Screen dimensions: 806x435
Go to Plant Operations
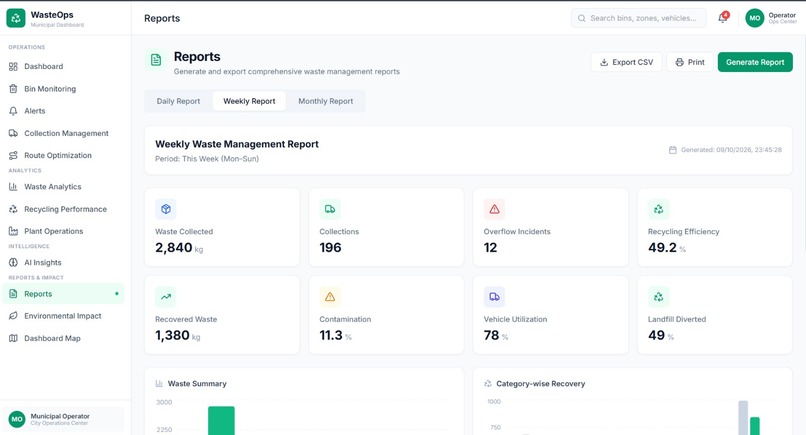pos(62,231)
